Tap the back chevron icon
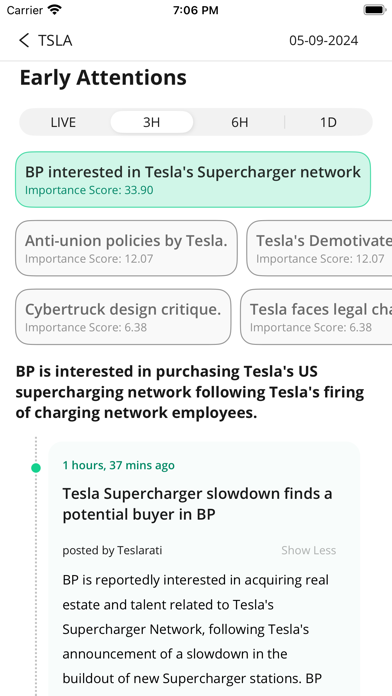392x696 pixels. click(24, 40)
